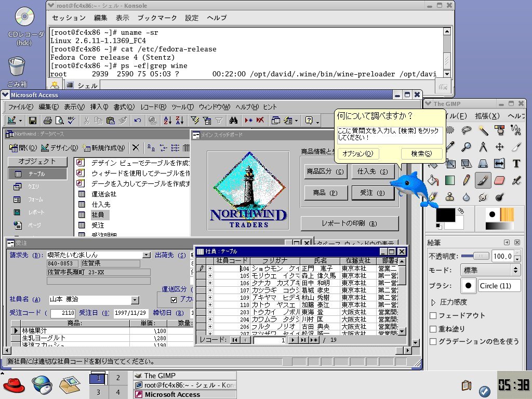Click the binoculars Find icon
532x399 pixels.
[x=233, y=121]
